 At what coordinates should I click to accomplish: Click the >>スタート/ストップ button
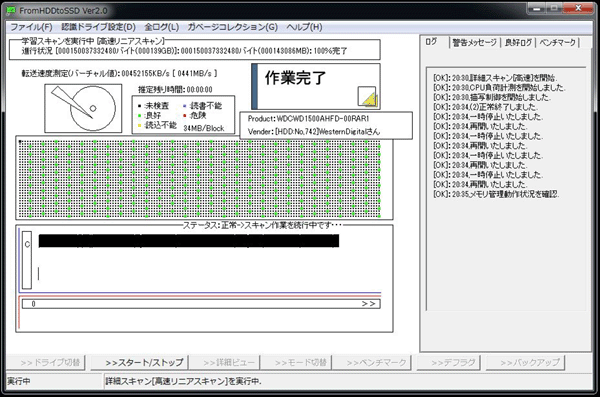pyautogui.click(x=139, y=363)
